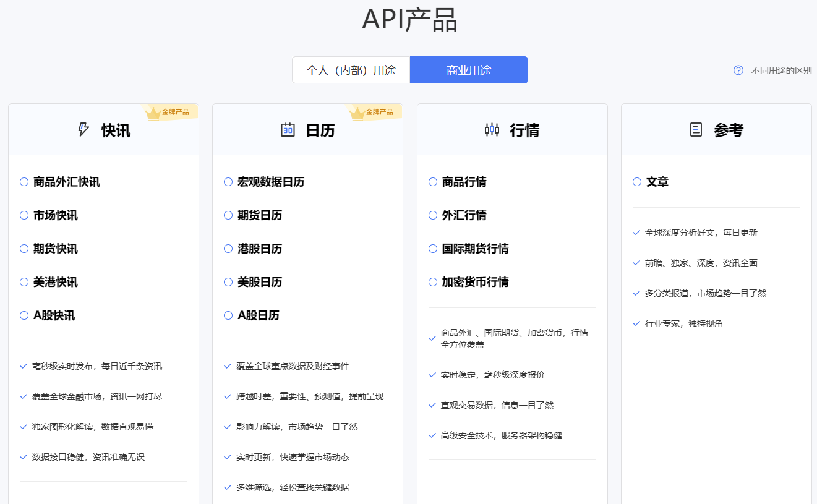Select the A股快讯 radio option
The image size is (817, 504).
click(24, 315)
